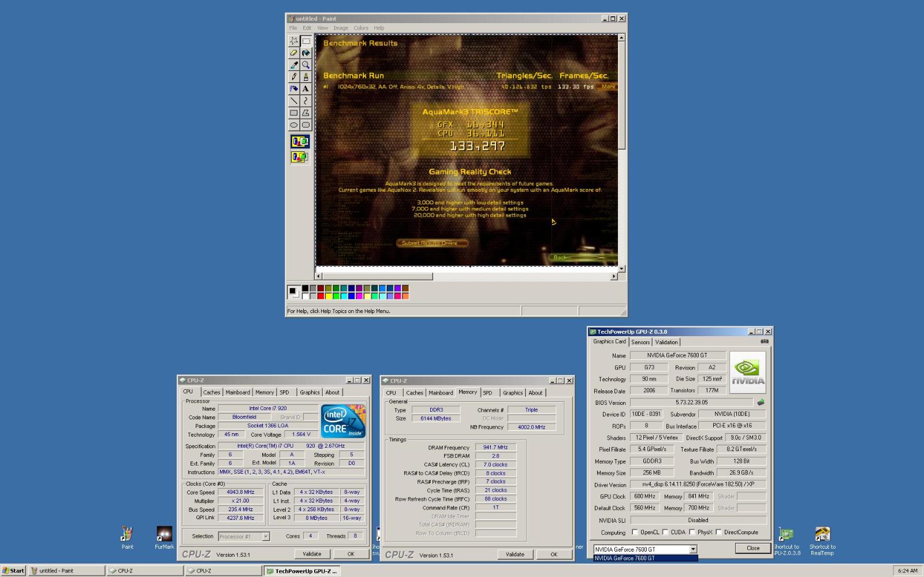924x577 pixels.
Task: Pick the straight Line tool
Action: [294, 101]
